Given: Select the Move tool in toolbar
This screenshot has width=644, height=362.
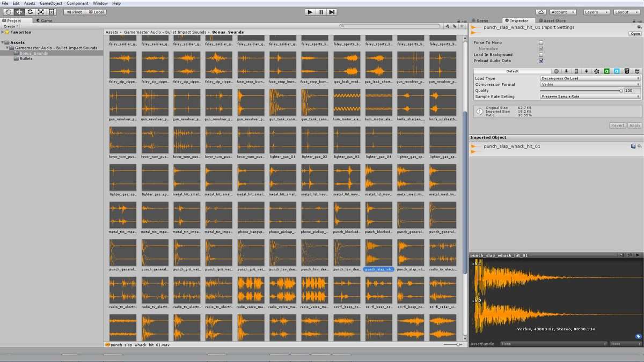Looking at the screenshot, I should tap(19, 12).
